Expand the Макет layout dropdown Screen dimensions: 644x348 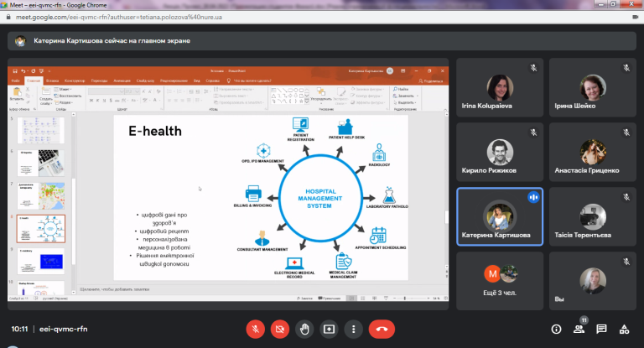tap(63, 89)
